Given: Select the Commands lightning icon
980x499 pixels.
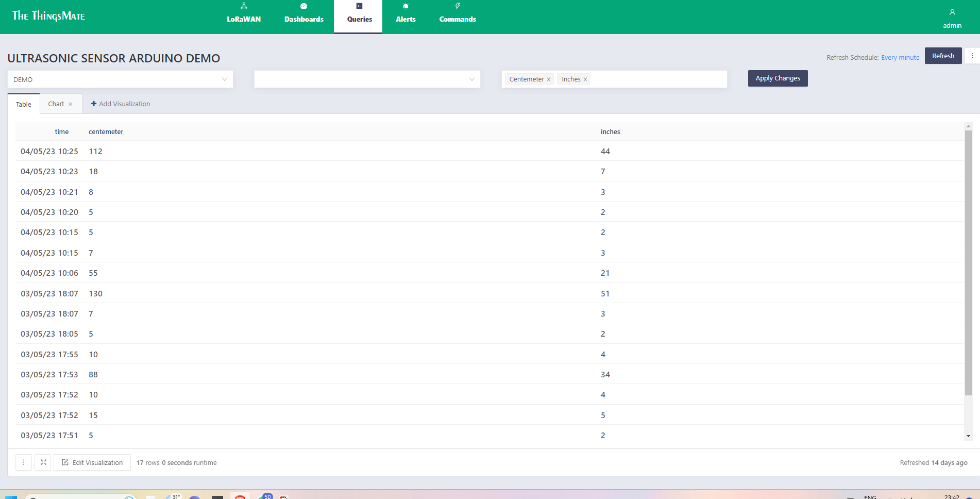Looking at the screenshot, I should 457,6.
